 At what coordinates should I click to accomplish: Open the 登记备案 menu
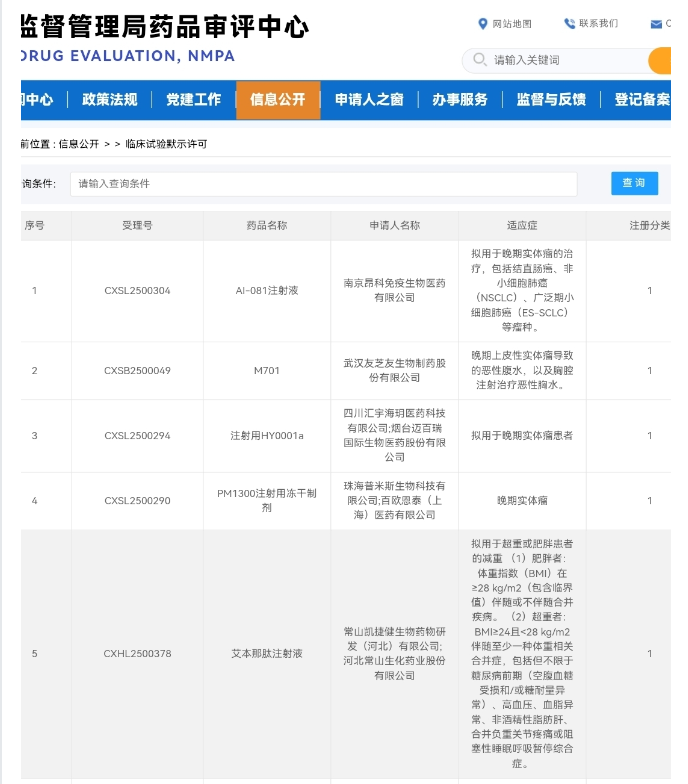click(642, 100)
